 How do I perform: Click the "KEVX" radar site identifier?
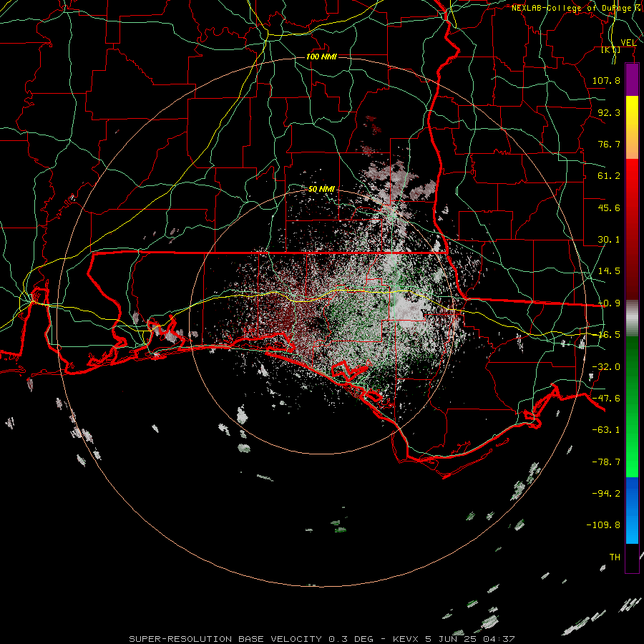(x=406, y=639)
